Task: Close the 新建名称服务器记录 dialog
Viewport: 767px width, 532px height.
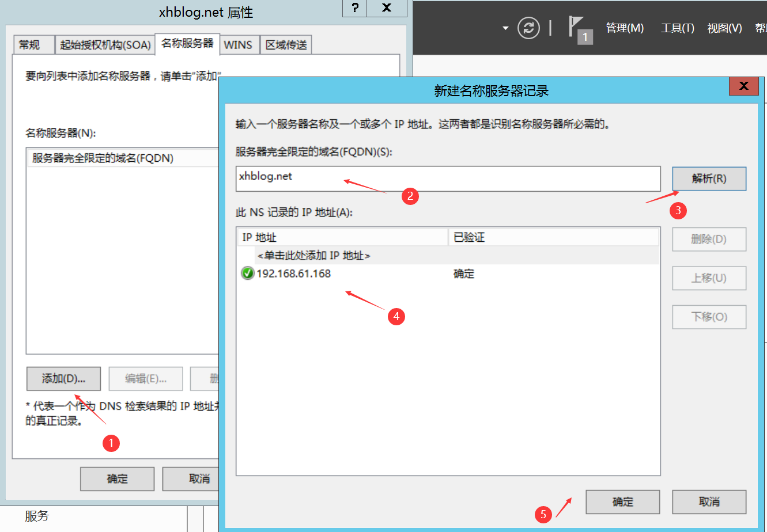Action: [743, 86]
